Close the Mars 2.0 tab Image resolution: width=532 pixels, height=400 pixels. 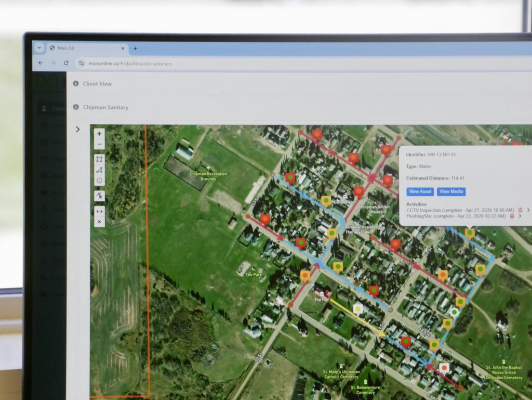[123, 48]
